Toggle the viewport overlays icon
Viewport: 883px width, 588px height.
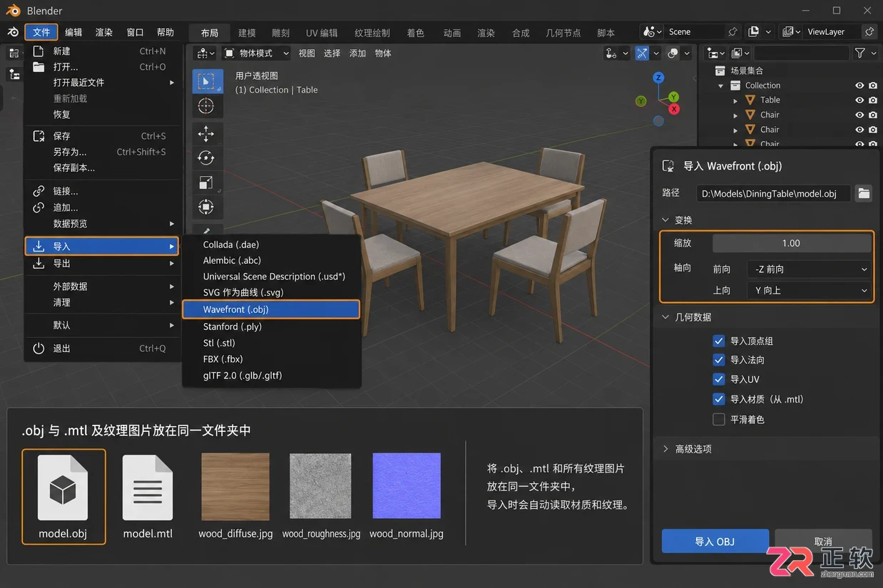click(673, 53)
